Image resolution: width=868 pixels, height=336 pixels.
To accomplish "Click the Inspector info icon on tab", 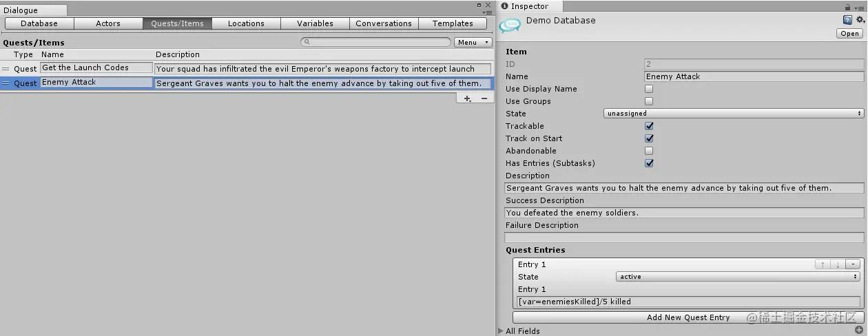I will pos(505,6).
